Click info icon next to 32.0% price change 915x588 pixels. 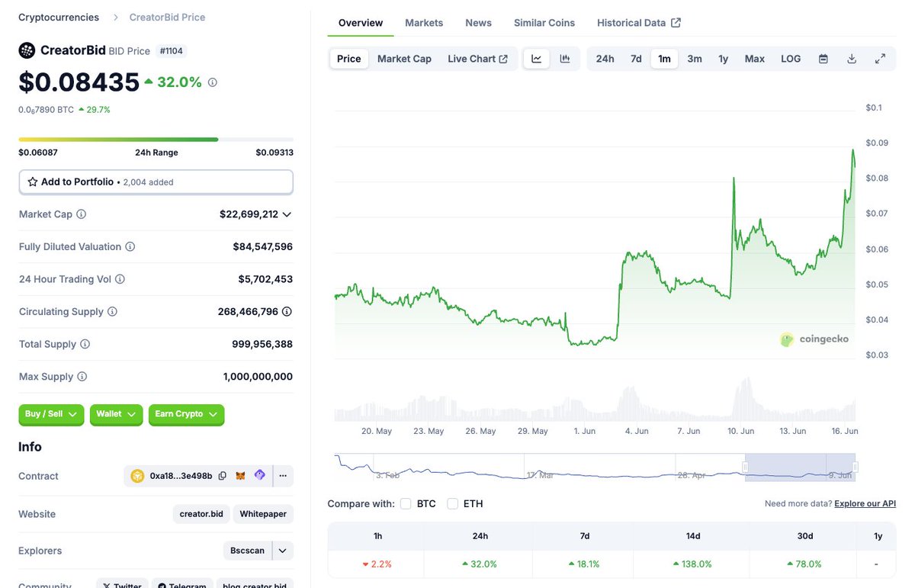click(x=213, y=82)
